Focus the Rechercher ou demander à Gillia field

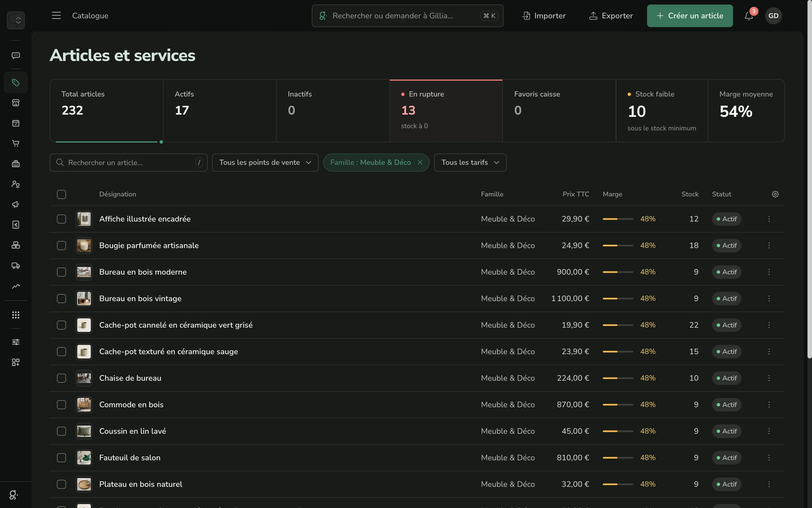point(407,16)
